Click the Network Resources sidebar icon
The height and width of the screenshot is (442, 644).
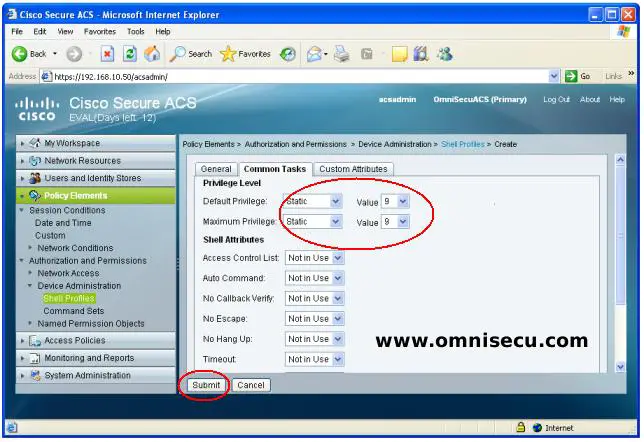pyautogui.click(x=35, y=161)
